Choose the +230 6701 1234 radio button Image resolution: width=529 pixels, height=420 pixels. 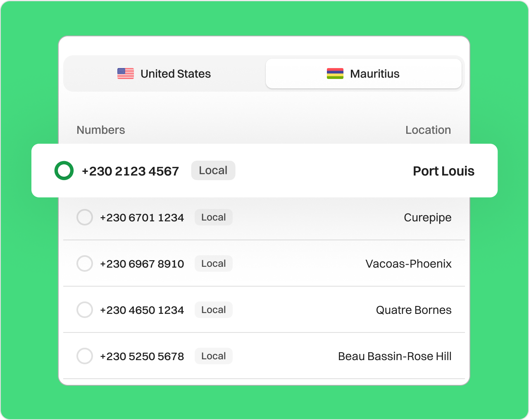click(85, 217)
